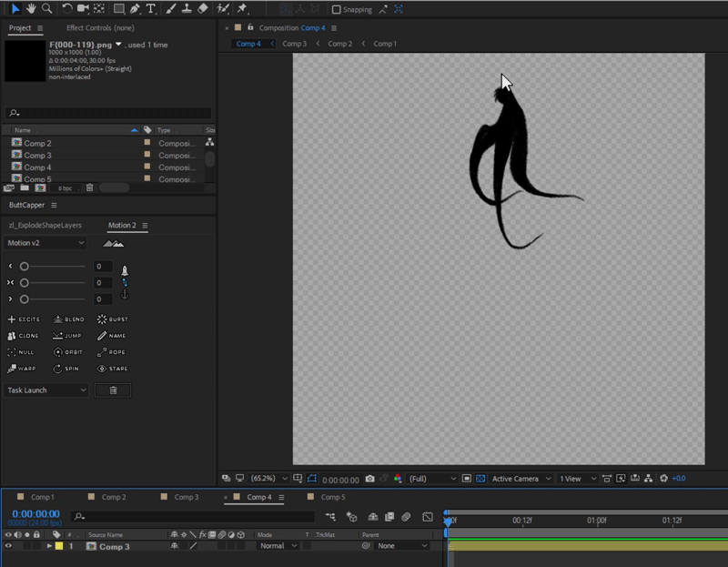Enable the Snapping checkbox
Viewport: 728px width, 567px height.
click(x=337, y=9)
